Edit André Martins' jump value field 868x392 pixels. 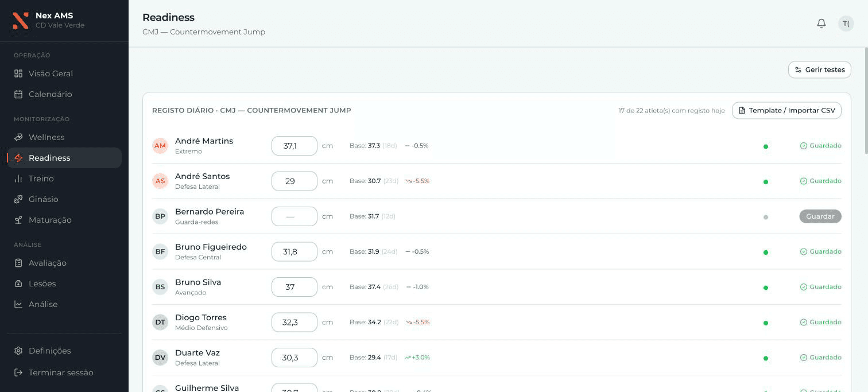(294, 146)
